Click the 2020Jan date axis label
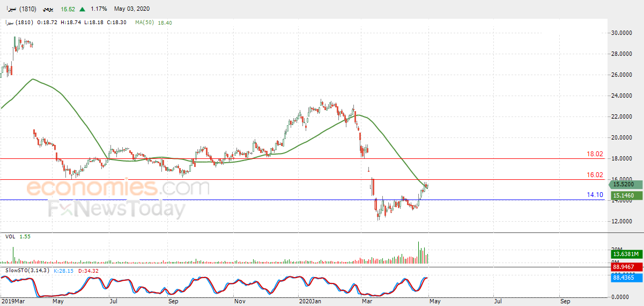This screenshot has width=644, height=306. [x=309, y=302]
